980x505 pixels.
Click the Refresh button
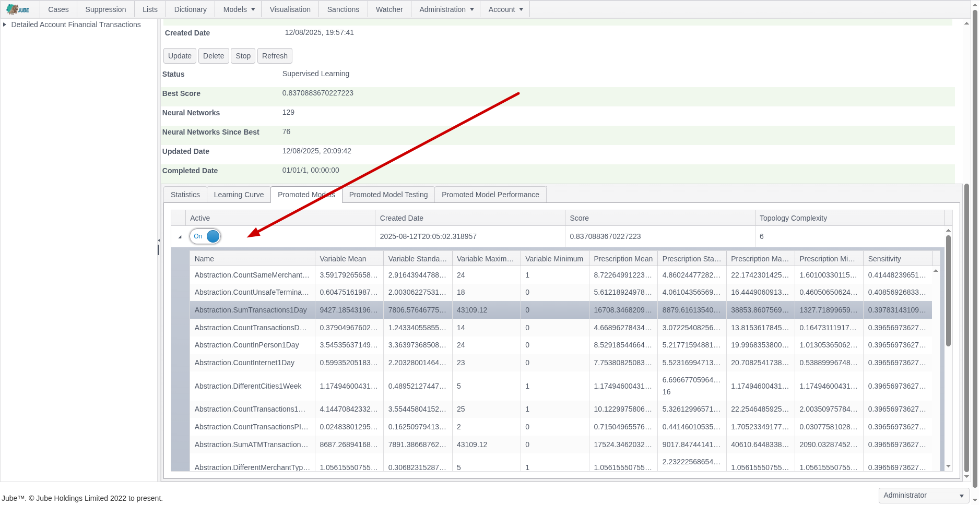[275, 56]
